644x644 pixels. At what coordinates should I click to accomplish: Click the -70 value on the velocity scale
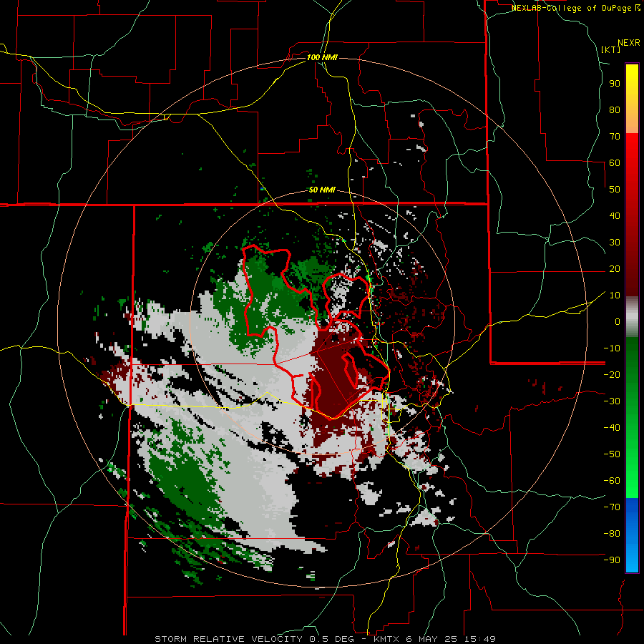(x=612, y=507)
